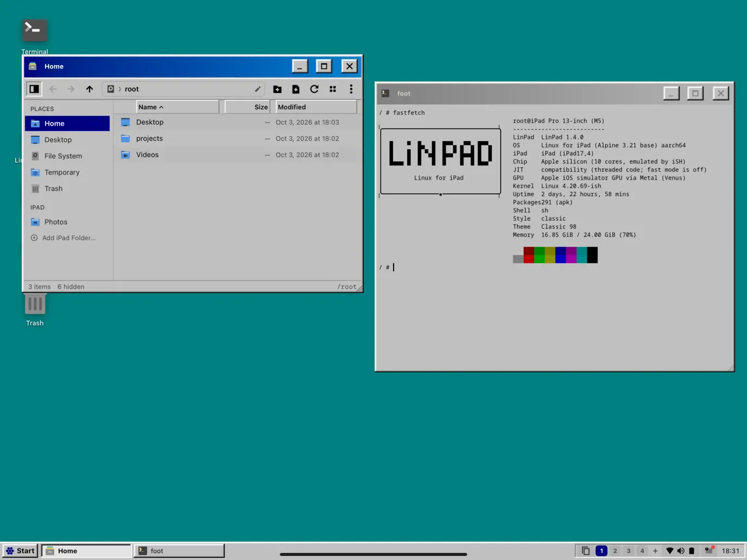Open the battery tray icon
747x560 pixels.
(692, 551)
